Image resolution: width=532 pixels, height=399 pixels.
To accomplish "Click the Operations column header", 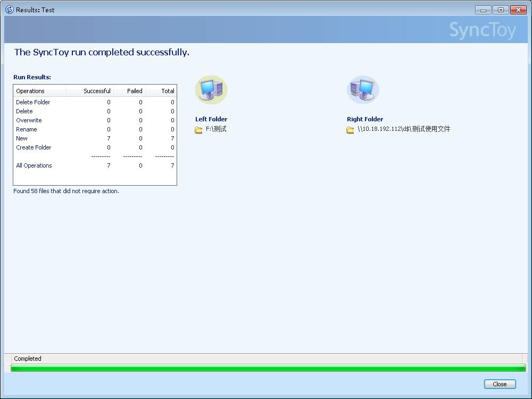I will tap(39, 91).
